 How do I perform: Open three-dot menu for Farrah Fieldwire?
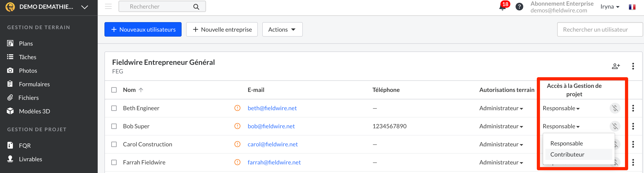(633, 162)
